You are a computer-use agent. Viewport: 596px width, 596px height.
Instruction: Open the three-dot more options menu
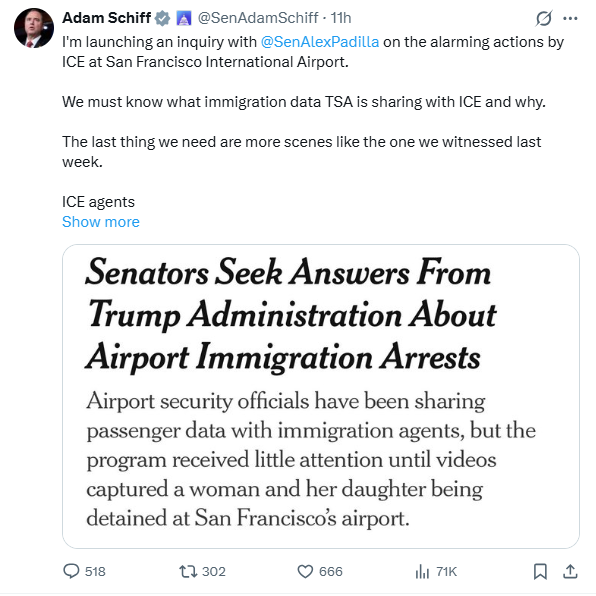pos(570,18)
